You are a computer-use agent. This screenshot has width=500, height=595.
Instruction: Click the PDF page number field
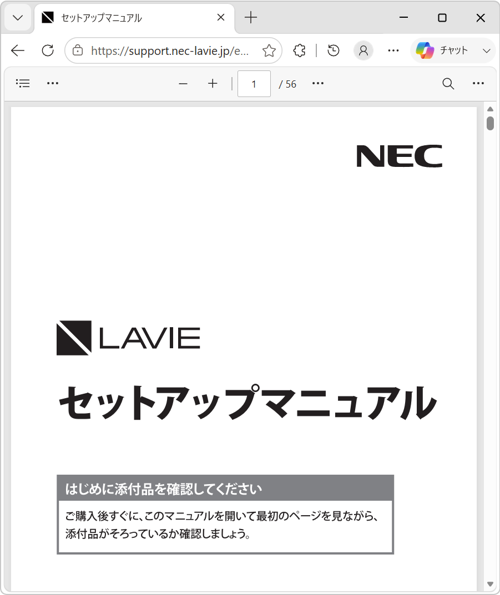coord(254,84)
